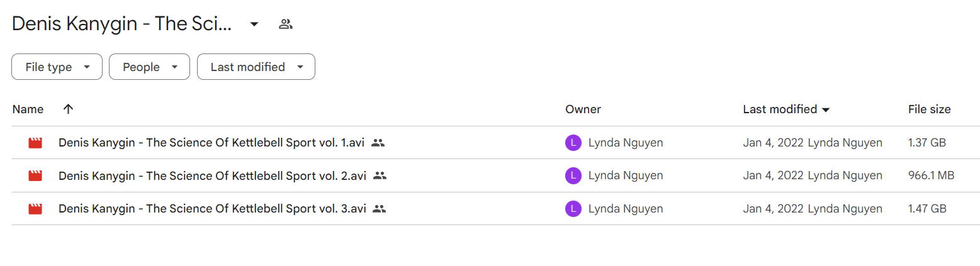Click Lynda Nguyen avatar in first row
The image size is (980, 266).
pos(573,143)
